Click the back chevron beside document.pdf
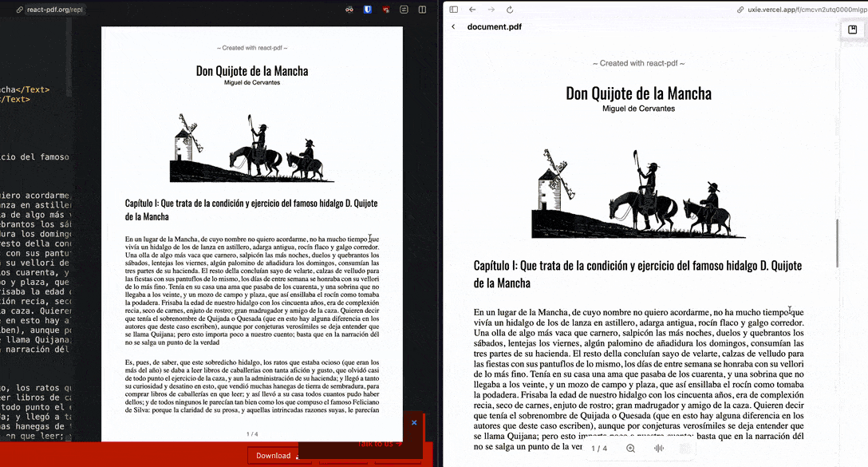868x467 pixels. click(x=453, y=26)
